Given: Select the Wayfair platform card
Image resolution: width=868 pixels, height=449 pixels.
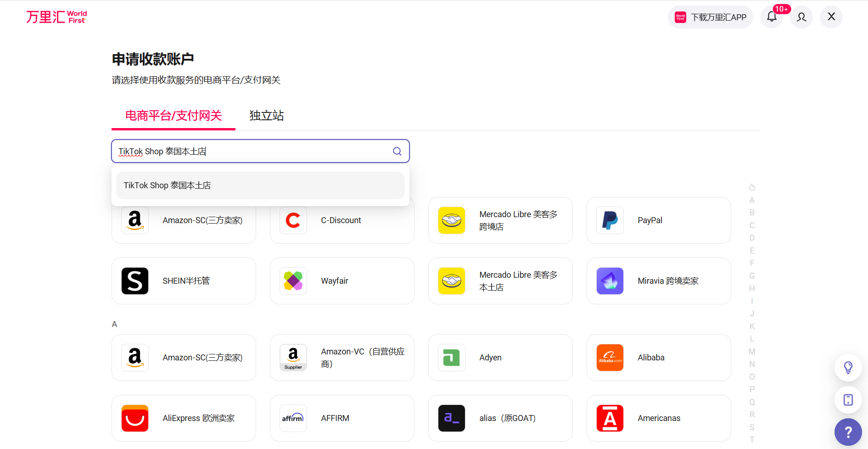Looking at the screenshot, I should tap(342, 281).
